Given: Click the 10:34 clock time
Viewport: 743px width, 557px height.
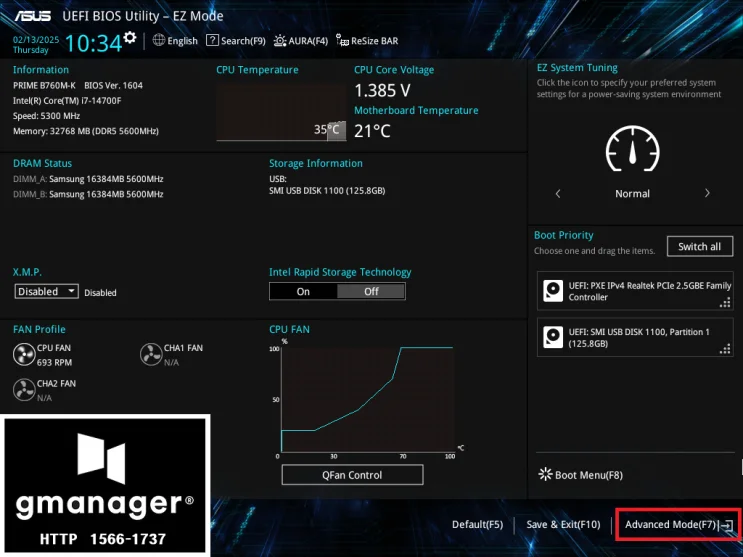Looking at the screenshot, I should (93, 43).
